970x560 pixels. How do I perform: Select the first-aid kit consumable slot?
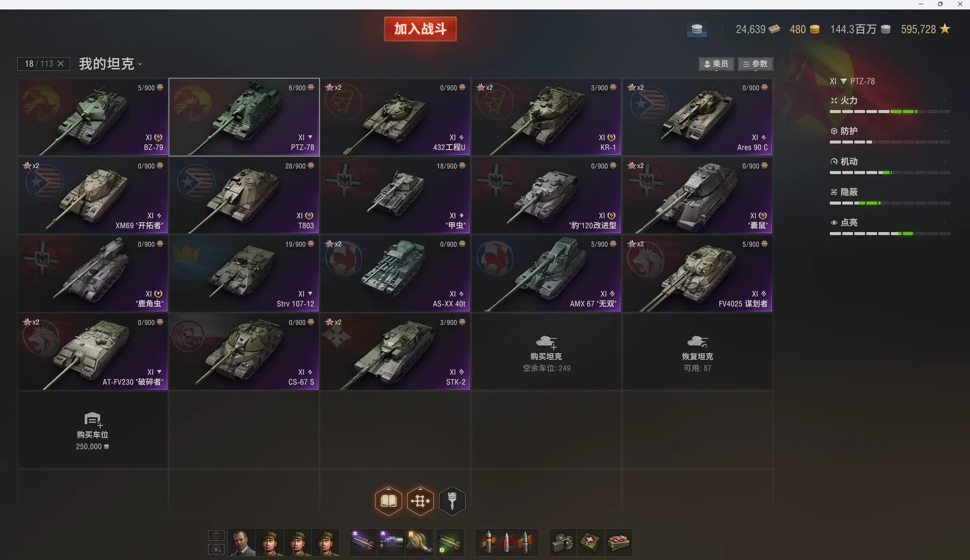590,542
